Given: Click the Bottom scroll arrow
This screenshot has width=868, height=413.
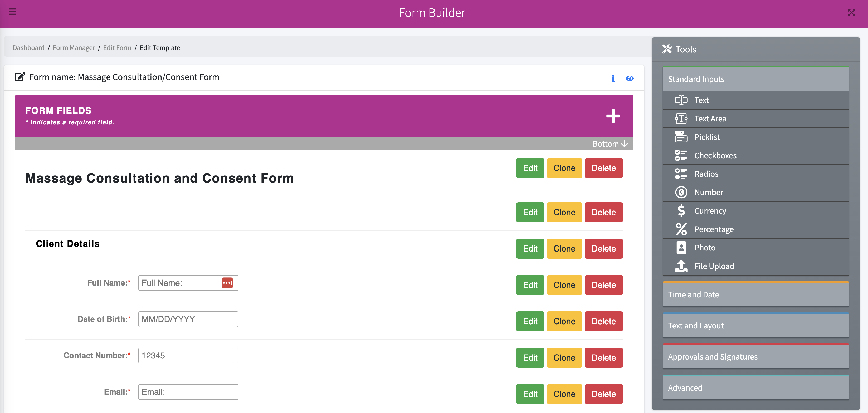Looking at the screenshot, I should click(x=609, y=144).
